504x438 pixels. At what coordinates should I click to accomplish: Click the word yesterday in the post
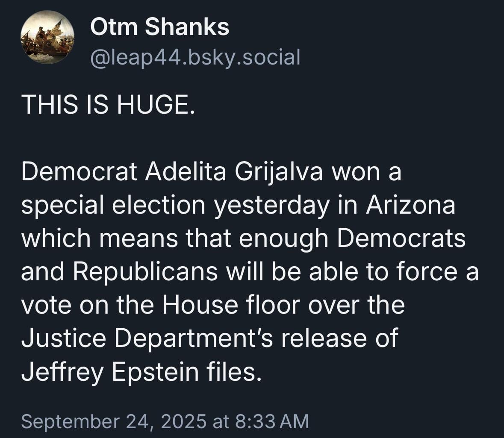(x=272, y=206)
